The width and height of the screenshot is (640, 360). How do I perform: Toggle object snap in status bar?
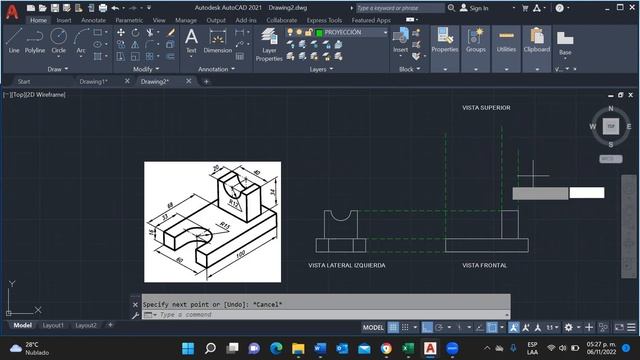tap(492, 327)
